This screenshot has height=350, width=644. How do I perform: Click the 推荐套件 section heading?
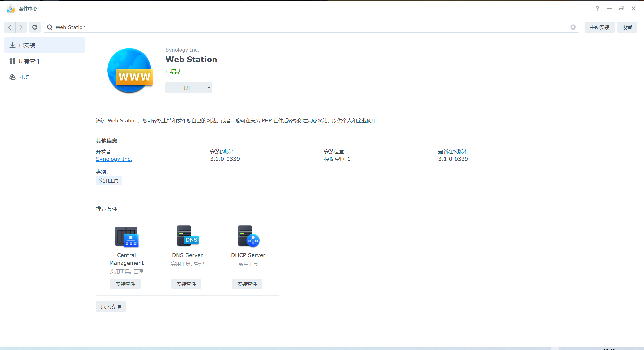(x=107, y=209)
